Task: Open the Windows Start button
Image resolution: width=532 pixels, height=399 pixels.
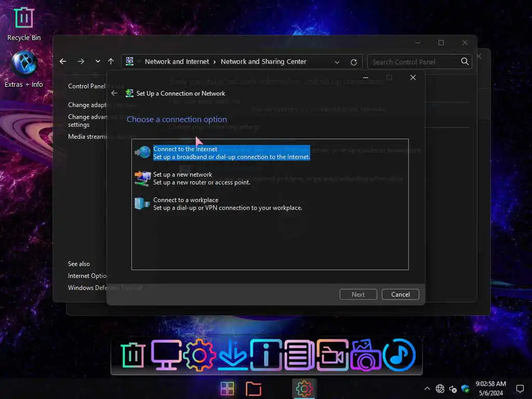Action: coord(228,389)
